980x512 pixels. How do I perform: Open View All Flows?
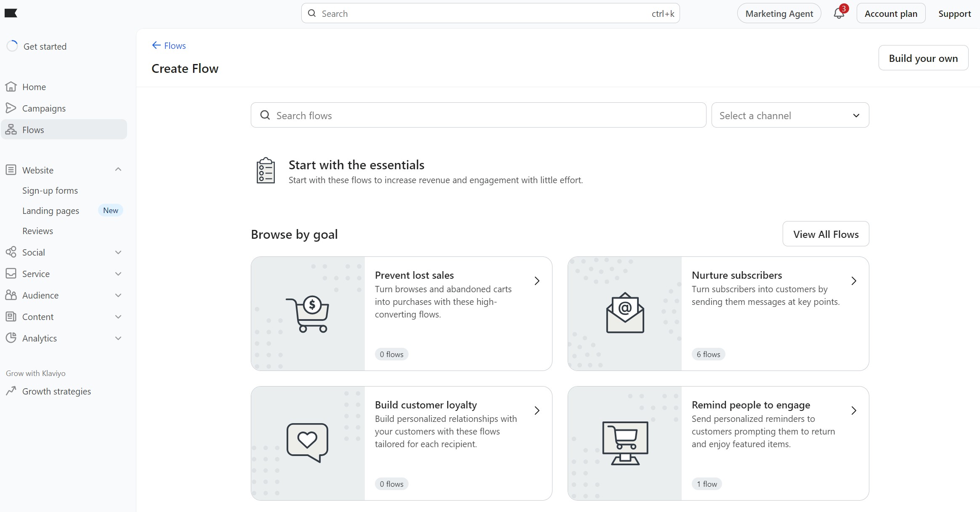826,234
